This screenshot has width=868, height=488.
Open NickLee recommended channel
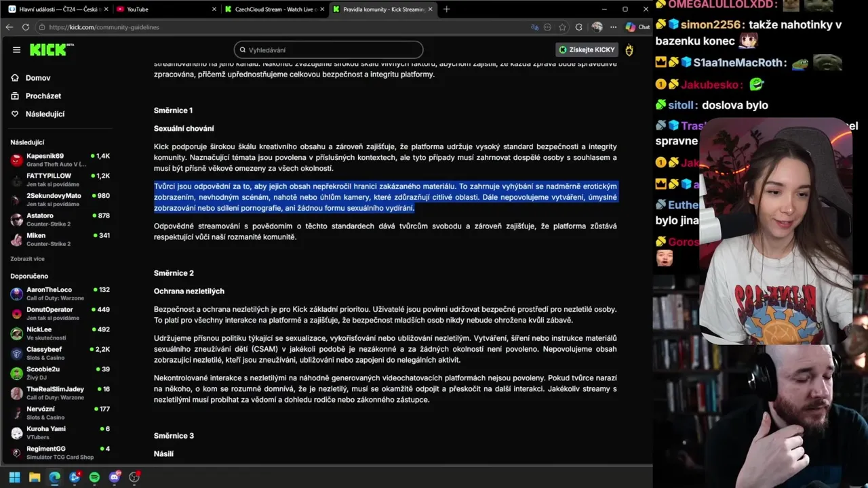60,333
